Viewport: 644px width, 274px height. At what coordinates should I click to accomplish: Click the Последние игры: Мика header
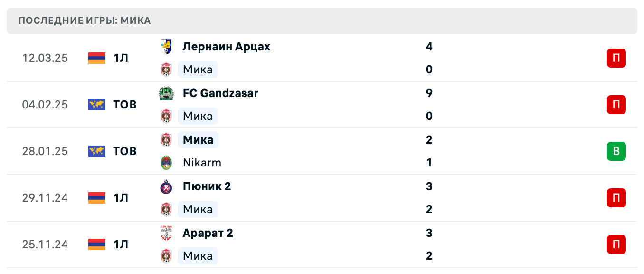click(85, 20)
